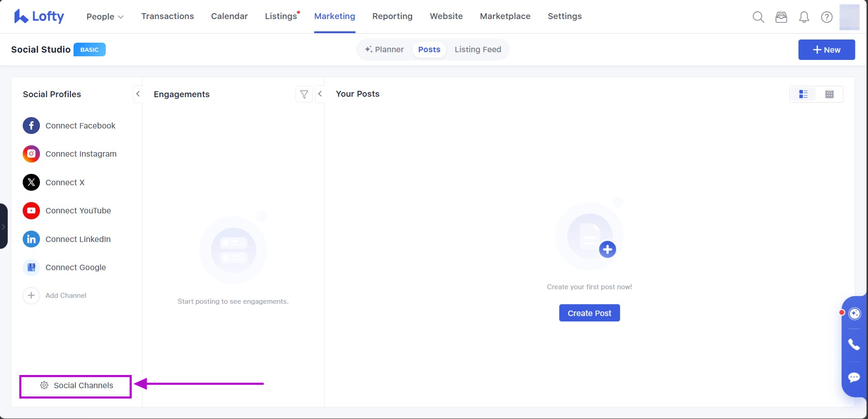The image size is (868, 419).
Task: Collapse the Engagements panel
Action: 320,94
